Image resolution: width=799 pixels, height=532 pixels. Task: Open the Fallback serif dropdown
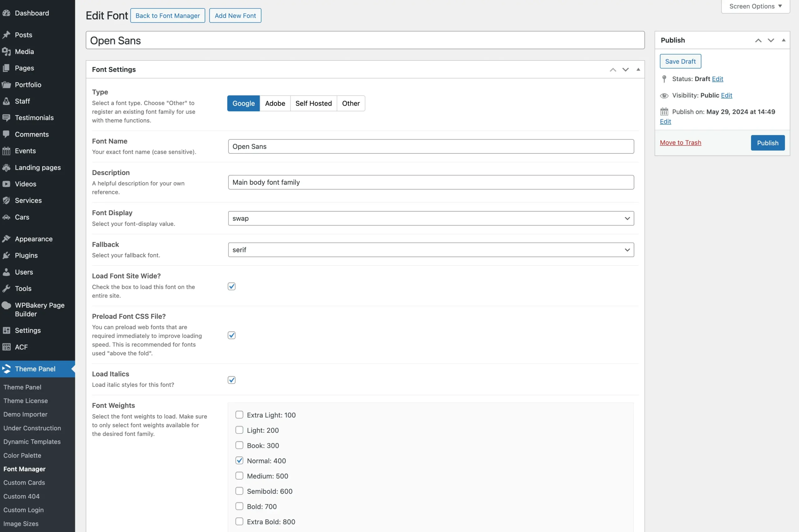pos(431,250)
